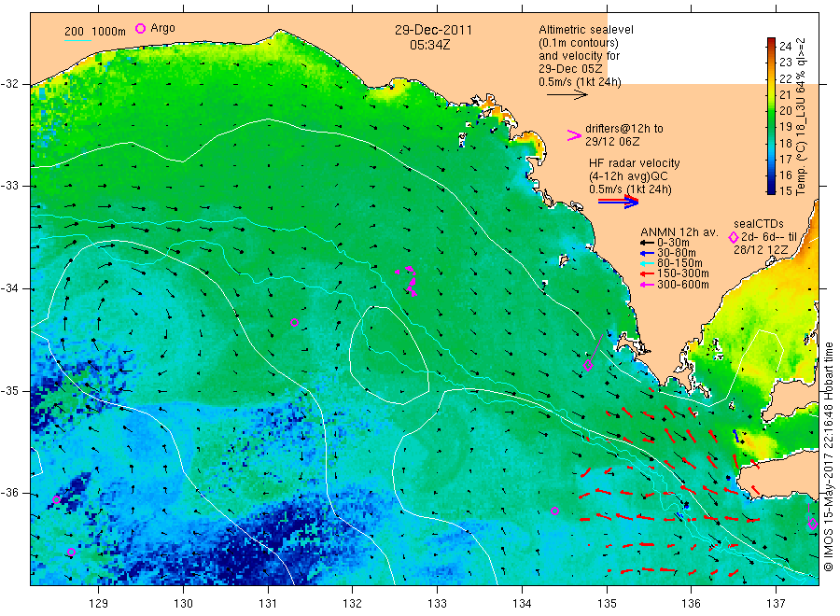Click the '130' longitude axis label
Image resolution: width=840 pixels, height=616 pixels.
(x=183, y=604)
